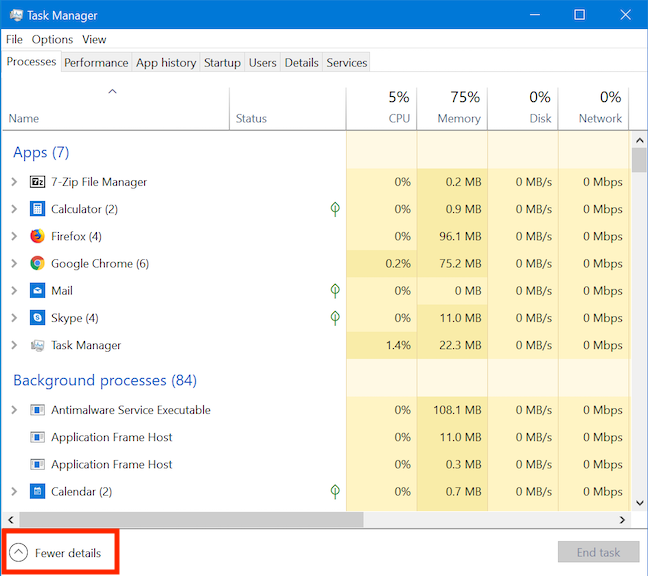Expand the 7-Zip File Manager row
The image size is (648, 576).
pyautogui.click(x=14, y=182)
